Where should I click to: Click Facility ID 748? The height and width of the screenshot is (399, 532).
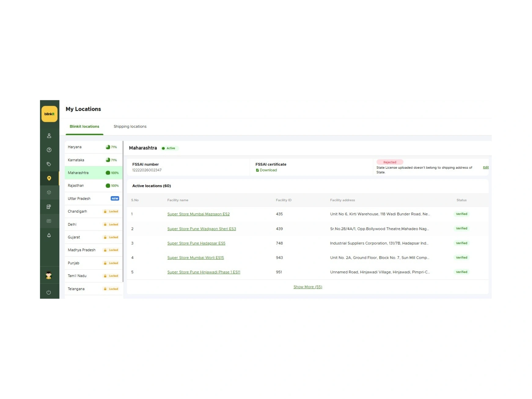coord(279,243)
